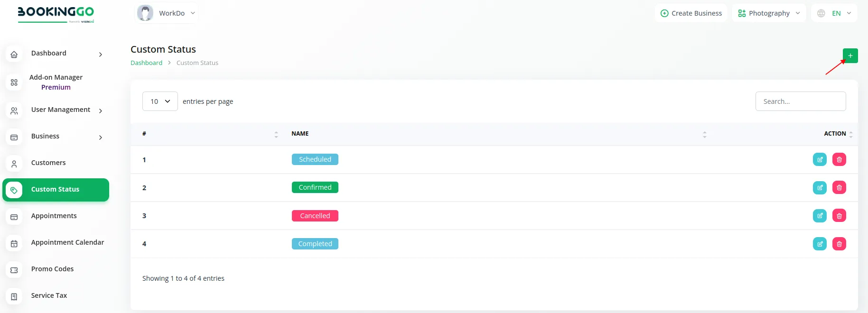Screen dimensions: 868x313
Task: Open the EN language selector
Action: [834, 13]
